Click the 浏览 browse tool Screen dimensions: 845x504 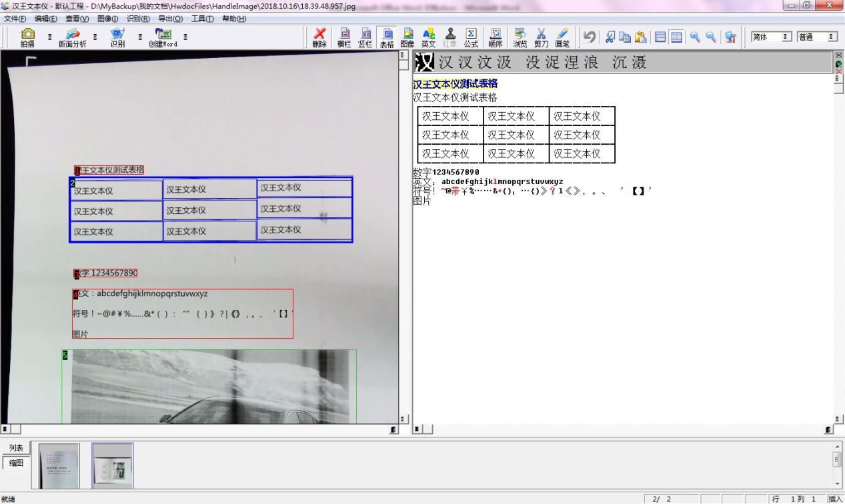[520, 37]
